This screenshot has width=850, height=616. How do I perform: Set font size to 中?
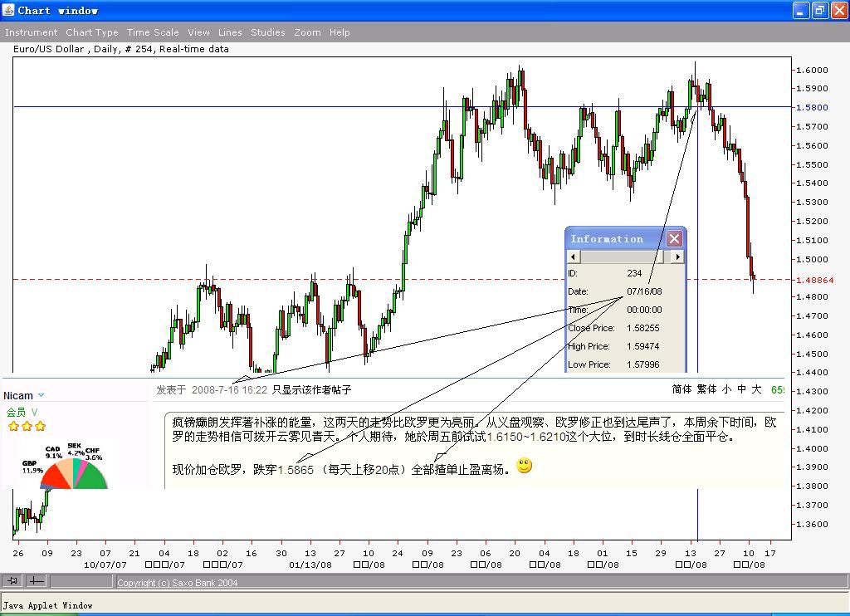pyautogui.click(x=741, y=389)
